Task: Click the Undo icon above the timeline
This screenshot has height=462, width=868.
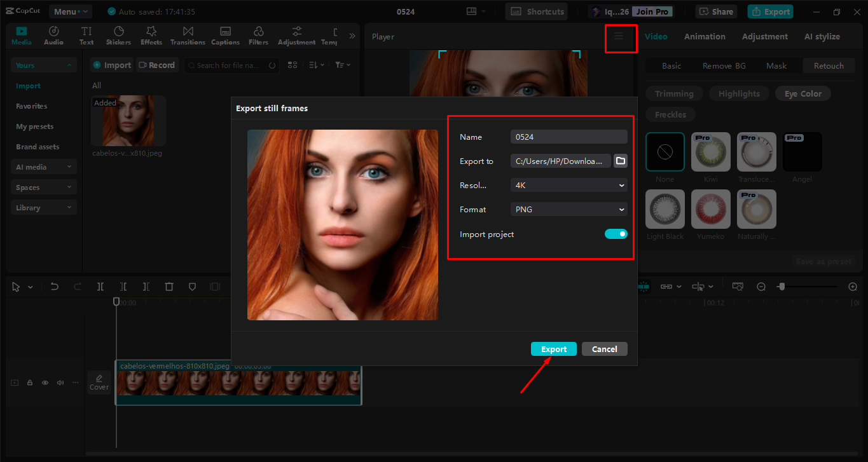Action: click(54, 287)
